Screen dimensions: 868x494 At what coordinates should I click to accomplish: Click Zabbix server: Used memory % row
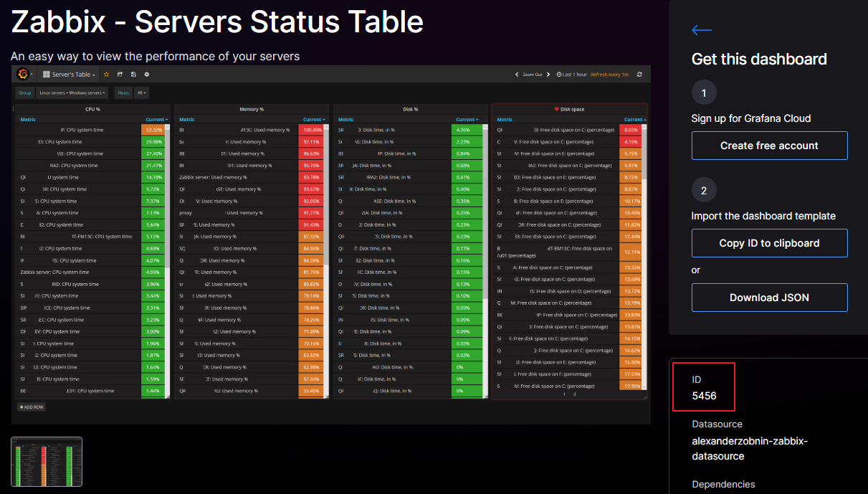click(249, 177)
